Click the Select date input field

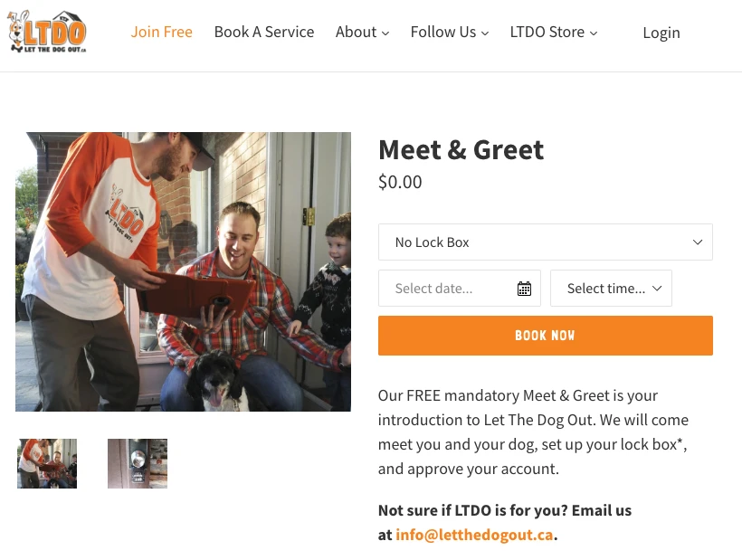(x=447, y=289)
